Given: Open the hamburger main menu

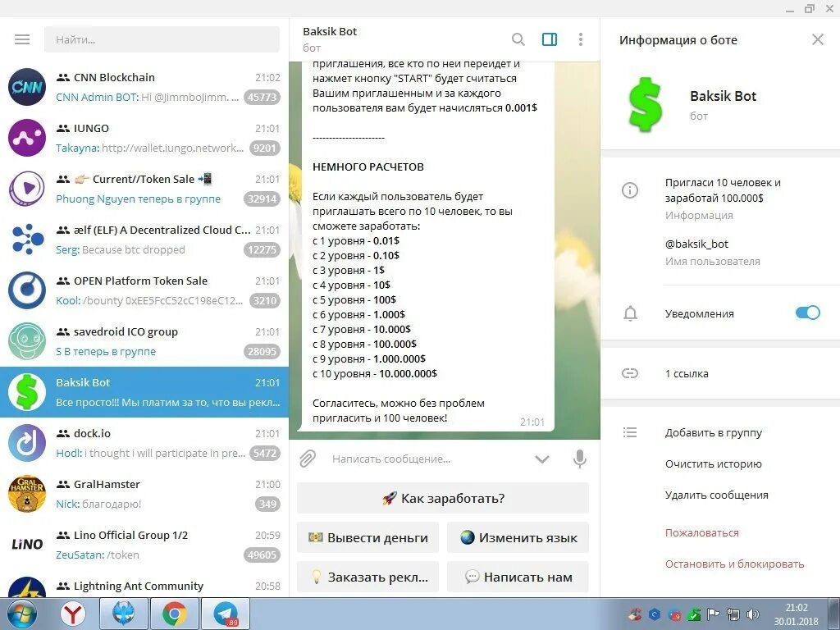Looking at the screenshot, I should (22, 39).
